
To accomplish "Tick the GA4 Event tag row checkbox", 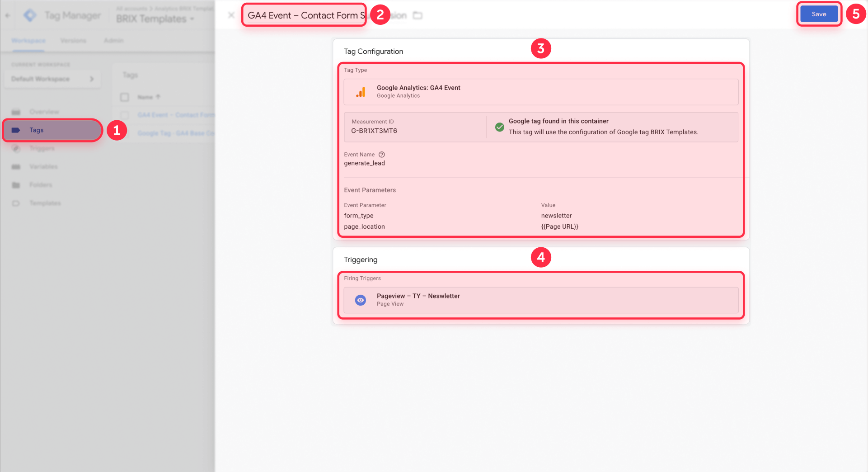I will click(x=125, y=115).
